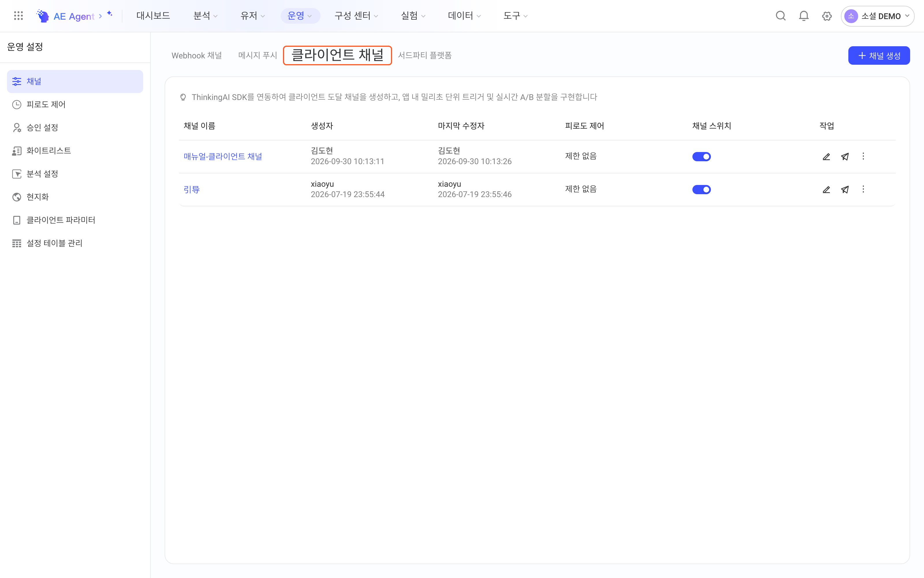Select 채널 in the sidebar
This screenshot has height=578, width=924.
(75, 81)
